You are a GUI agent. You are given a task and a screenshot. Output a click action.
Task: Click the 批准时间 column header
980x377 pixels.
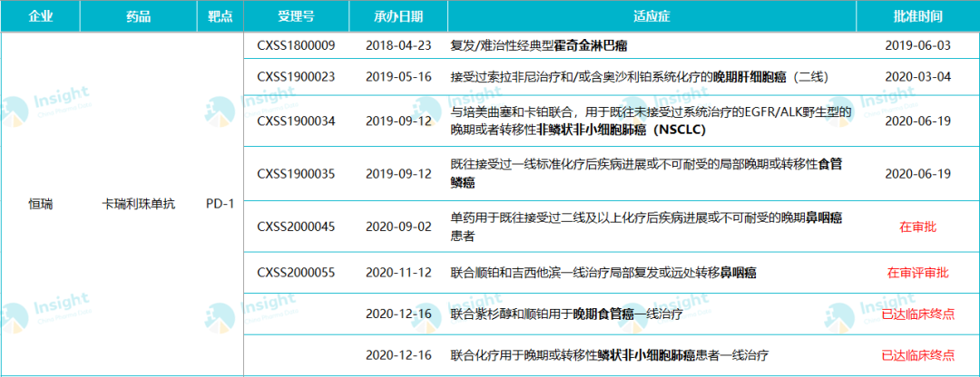918,16
